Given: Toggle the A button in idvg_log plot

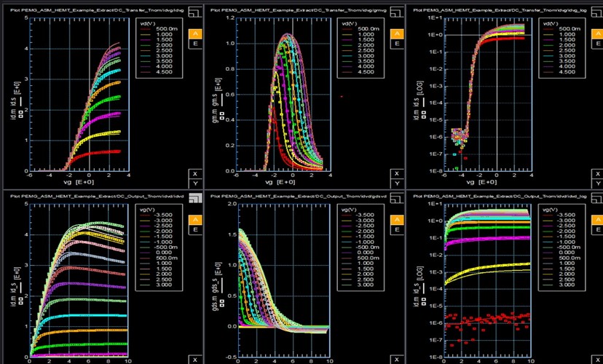Looking at the screenshot, I should coord(598,33).
